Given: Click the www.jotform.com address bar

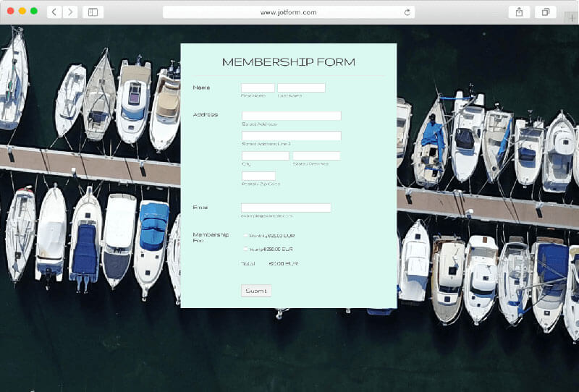Looking at the screenshot, I should point(288,12).
